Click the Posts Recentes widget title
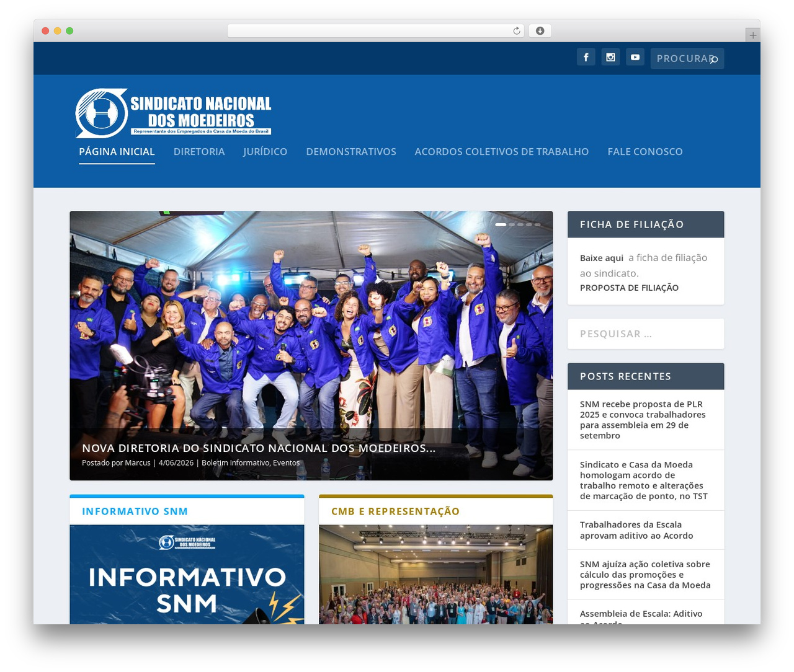Screen dimensions: 794x672 pos(625,376)
